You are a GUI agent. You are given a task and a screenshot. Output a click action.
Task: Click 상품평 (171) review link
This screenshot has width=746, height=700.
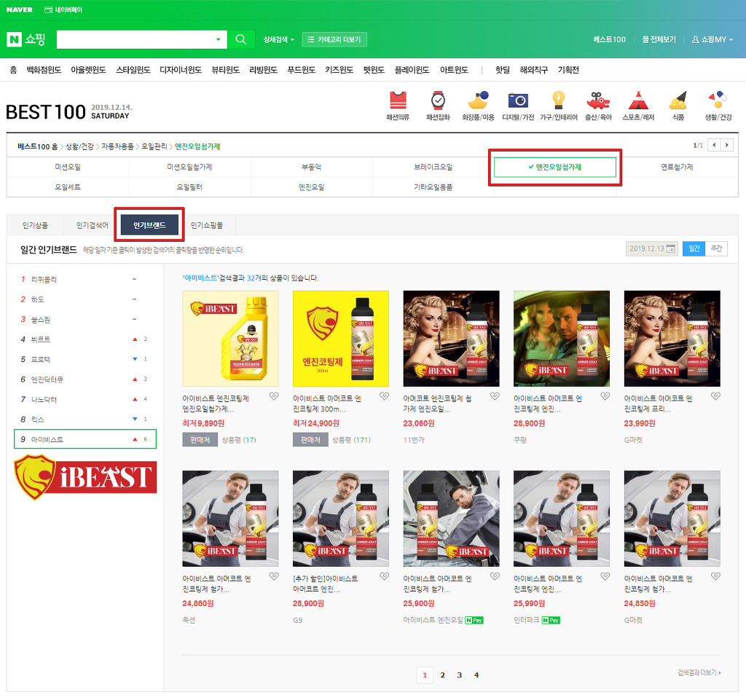pos(351,440)
